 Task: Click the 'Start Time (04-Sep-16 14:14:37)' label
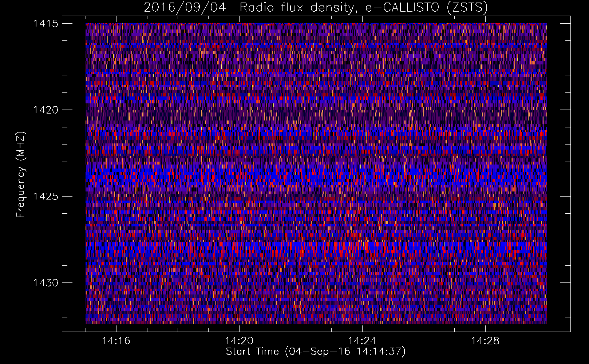coord(316,352)
